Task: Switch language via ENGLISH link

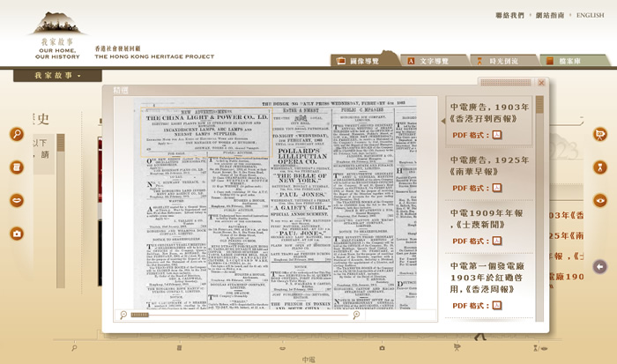Action: [590, 15]
